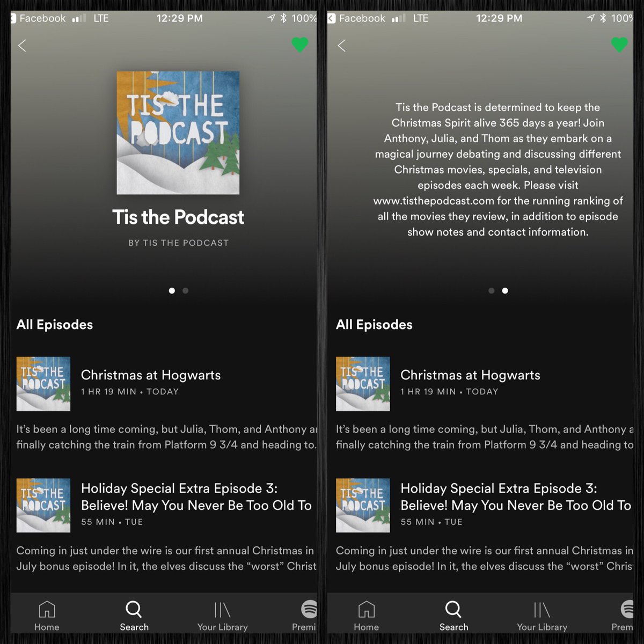
Task: Select active first page dot, left screenshot
Action: pyautogui.click(x=172, y=291)
